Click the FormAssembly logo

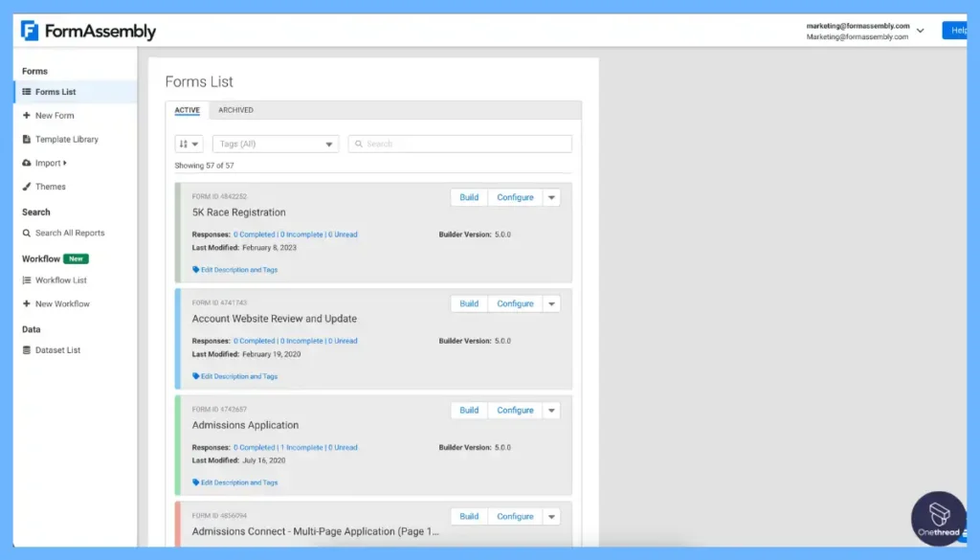coord(88,31)
